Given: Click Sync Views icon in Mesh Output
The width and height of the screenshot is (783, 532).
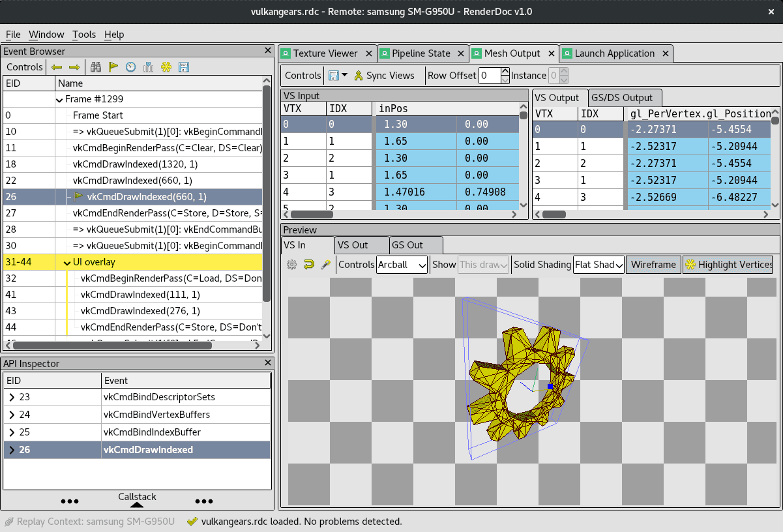Looking at the screenshot, I should pyautogui.click(x=359, y=76).
